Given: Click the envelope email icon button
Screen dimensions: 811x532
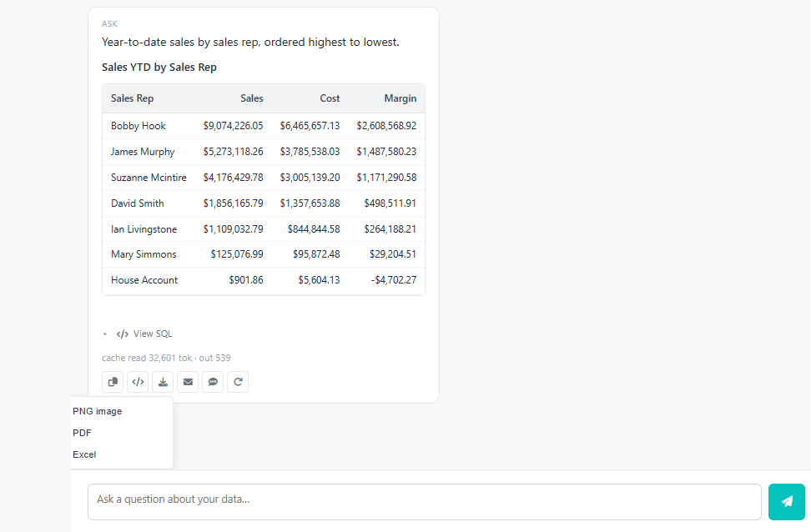Looking at the screenshot, I should click(188, 382).
